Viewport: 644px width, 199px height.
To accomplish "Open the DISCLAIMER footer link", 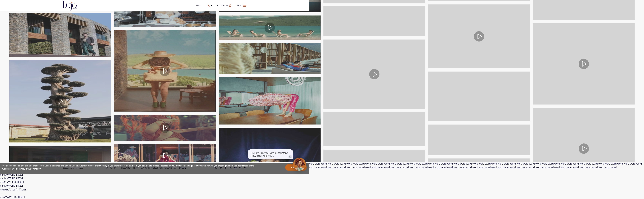I will (x=126, y=168).
